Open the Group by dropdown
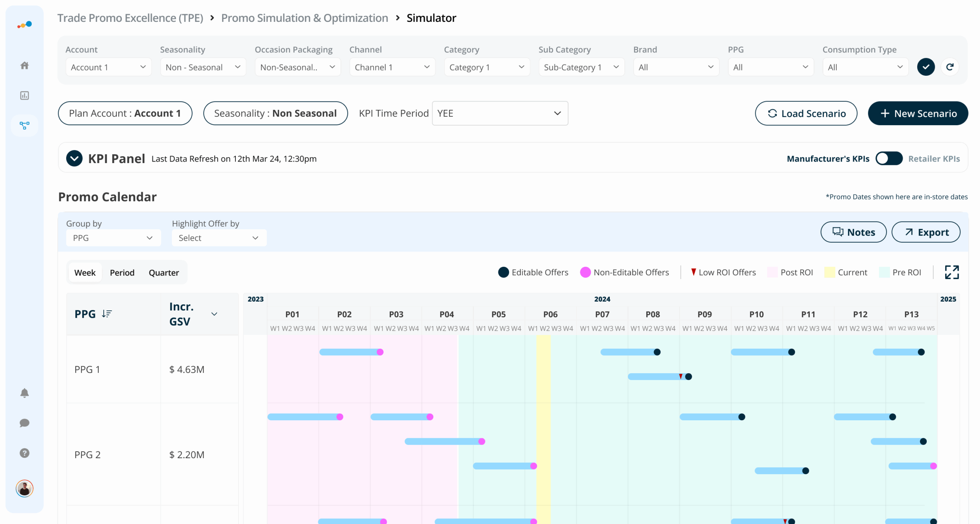 pos(113,238)
